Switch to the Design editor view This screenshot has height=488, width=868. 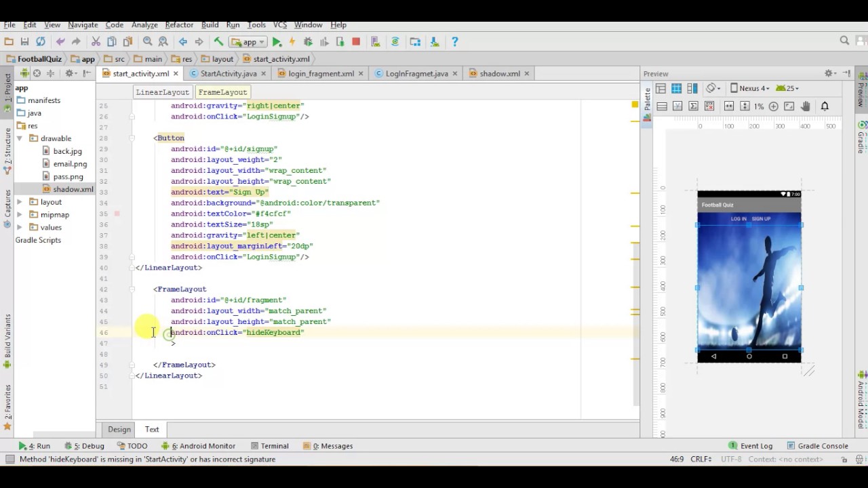tap(119, 429)
